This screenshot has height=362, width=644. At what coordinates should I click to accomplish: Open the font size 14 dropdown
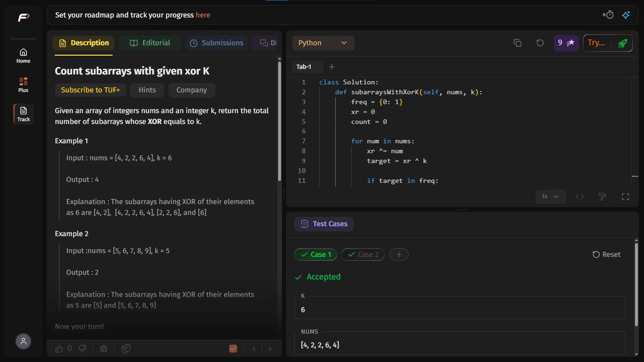(550, 197)
